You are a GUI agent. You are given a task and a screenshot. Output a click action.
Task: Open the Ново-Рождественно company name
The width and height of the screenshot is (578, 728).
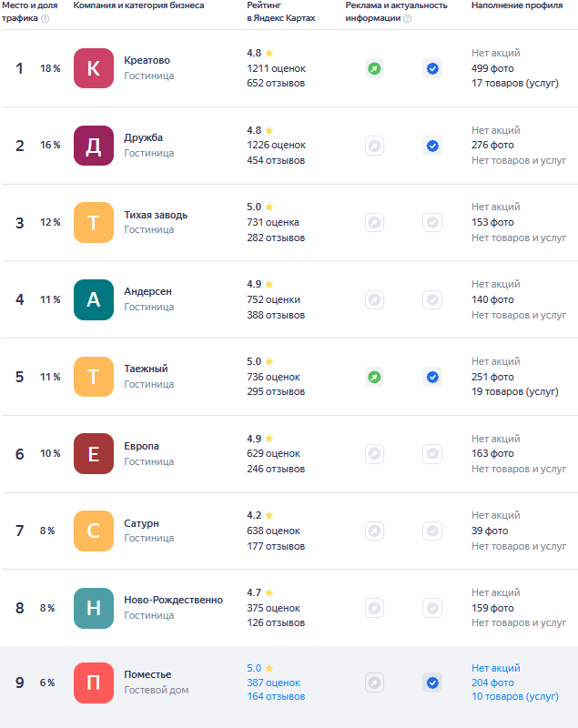point(173,600)
